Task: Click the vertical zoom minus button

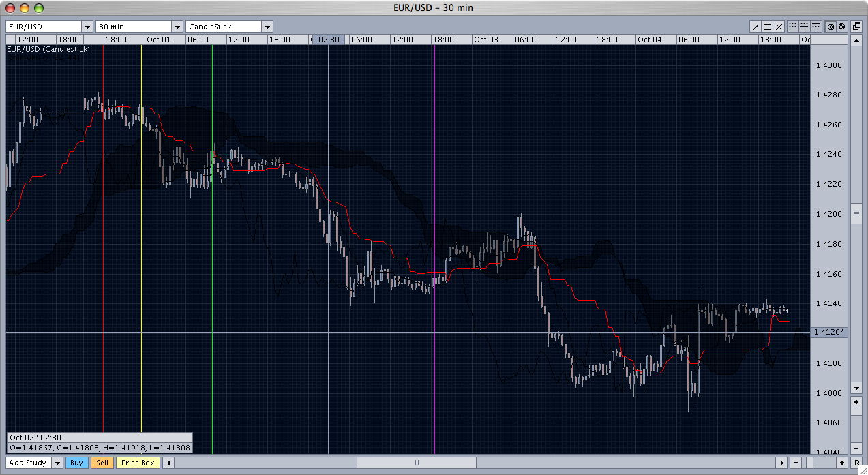Action: click(x=856, y=448)
